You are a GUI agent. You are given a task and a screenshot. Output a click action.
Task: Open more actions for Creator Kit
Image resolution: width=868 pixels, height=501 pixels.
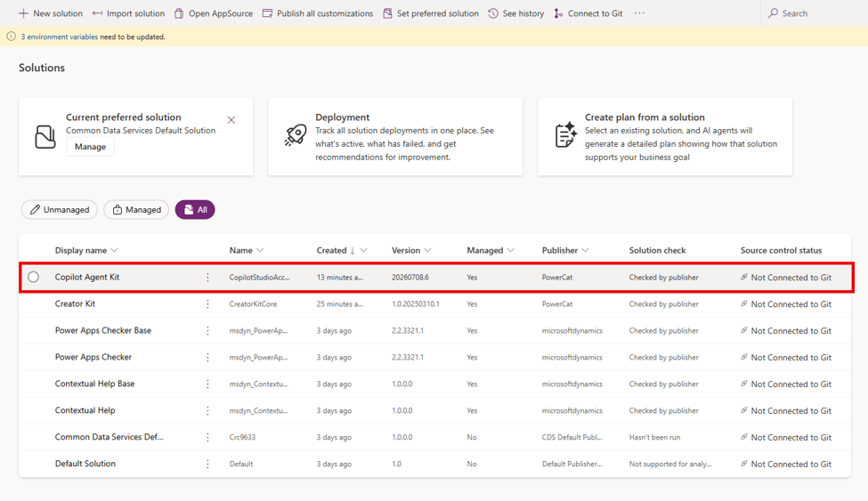207,304
